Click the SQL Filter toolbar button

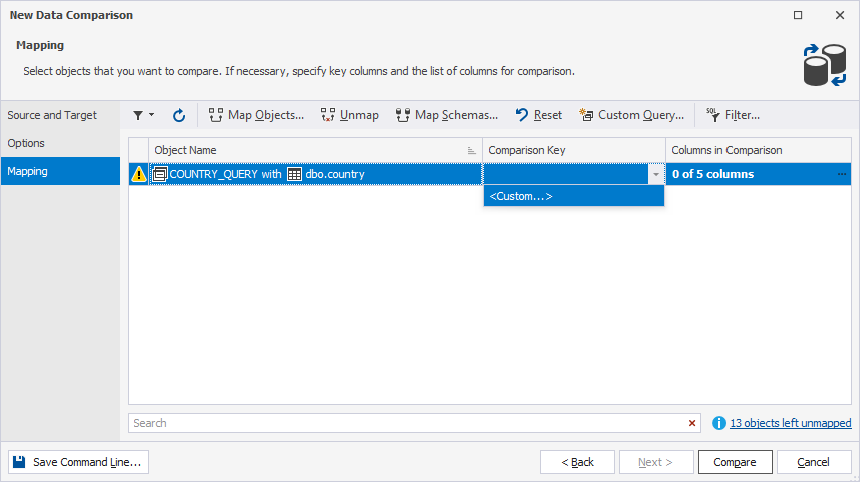(732, 115)
